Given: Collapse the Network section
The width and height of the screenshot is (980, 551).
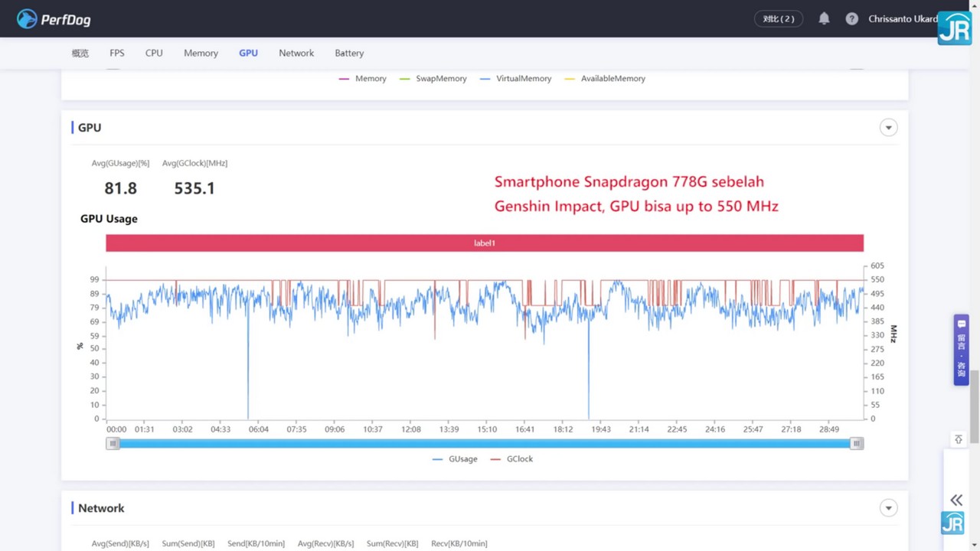Looking at the screenshot, I should click(x=888, y=508).
